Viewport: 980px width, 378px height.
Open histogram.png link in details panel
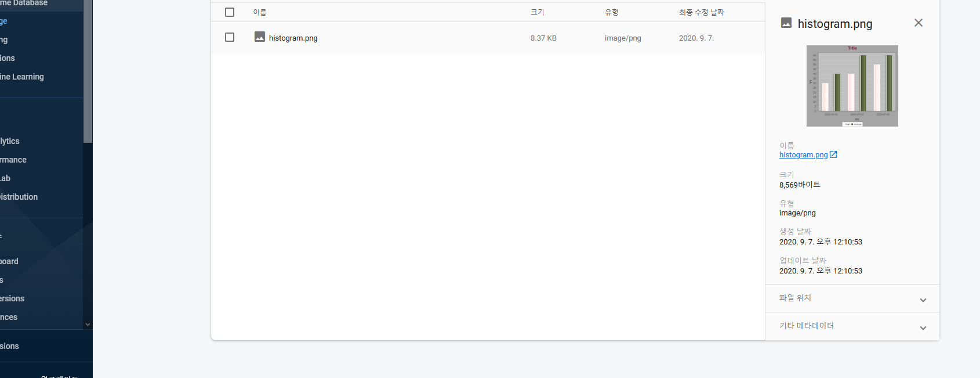pos(803,155)
